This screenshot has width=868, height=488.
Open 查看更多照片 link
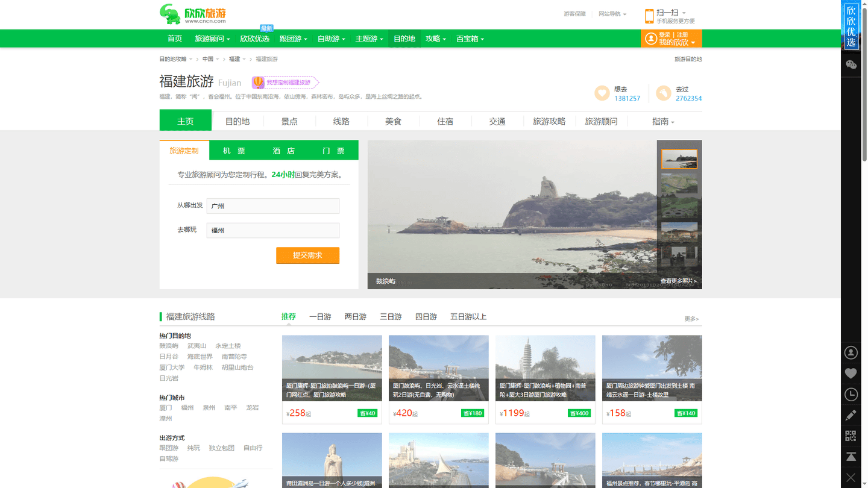pos(678,281)
